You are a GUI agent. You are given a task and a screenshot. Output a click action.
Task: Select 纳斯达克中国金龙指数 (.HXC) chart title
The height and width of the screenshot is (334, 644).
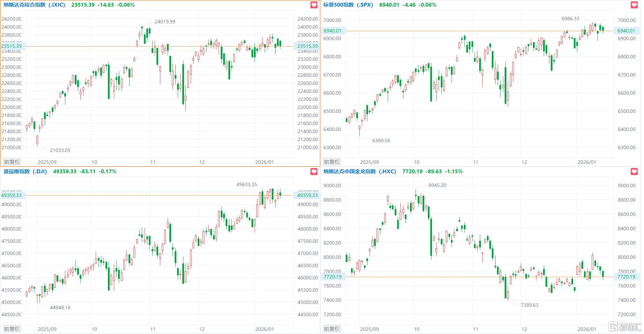click(359, 172)
